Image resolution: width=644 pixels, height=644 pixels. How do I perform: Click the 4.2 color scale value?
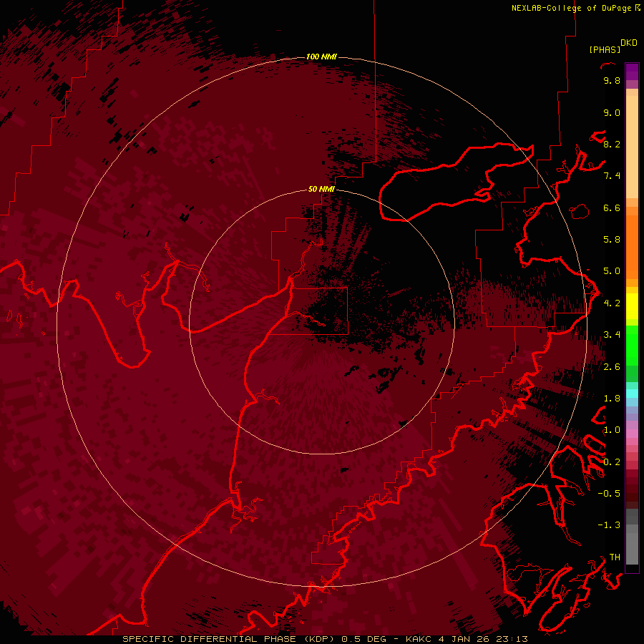pyautogui.click(x=612, y=303)
